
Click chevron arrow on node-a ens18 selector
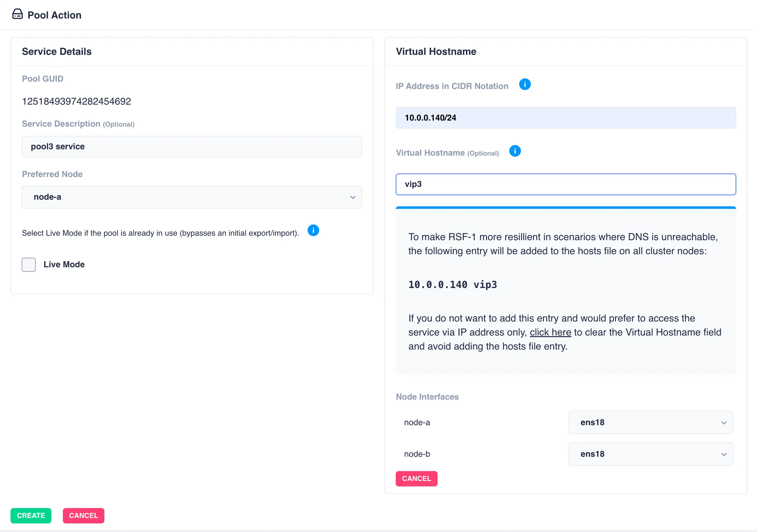(724, 423)
